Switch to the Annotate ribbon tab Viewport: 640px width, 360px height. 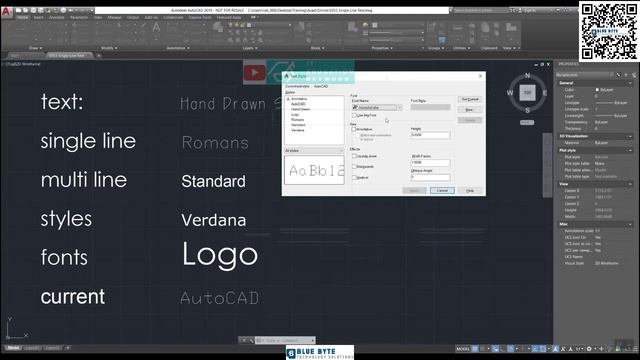coord(56,18)
